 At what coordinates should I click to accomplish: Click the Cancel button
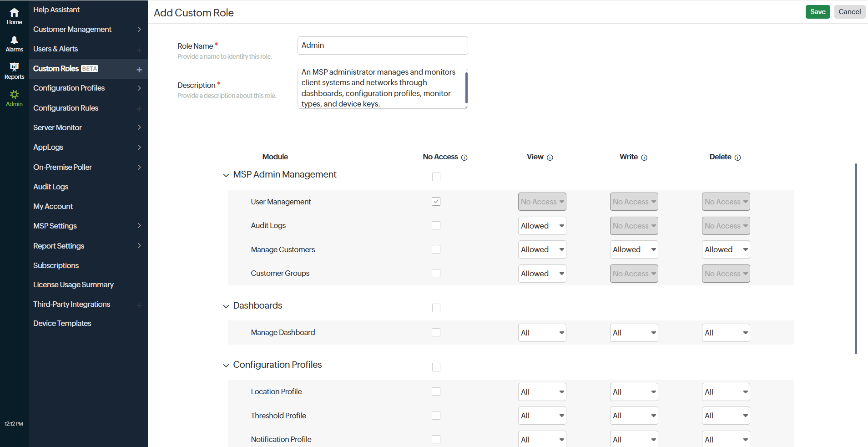(849, 12)
